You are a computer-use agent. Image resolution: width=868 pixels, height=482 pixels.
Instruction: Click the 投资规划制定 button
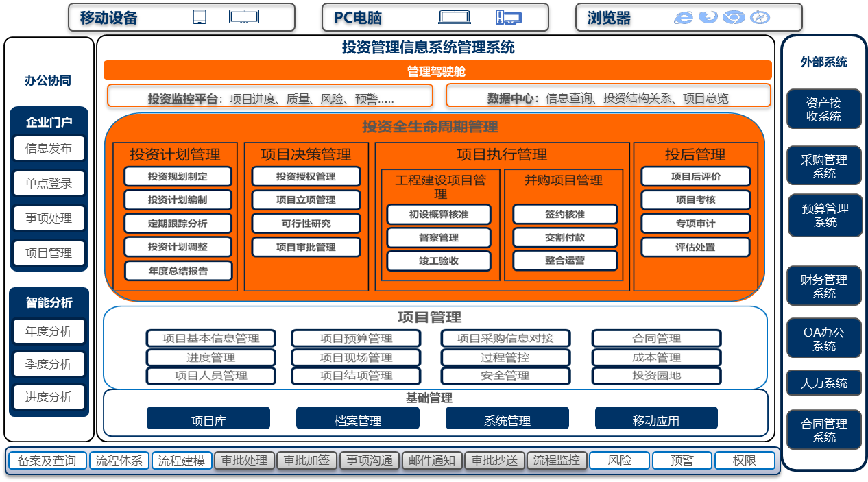click(x=178, y=177)
